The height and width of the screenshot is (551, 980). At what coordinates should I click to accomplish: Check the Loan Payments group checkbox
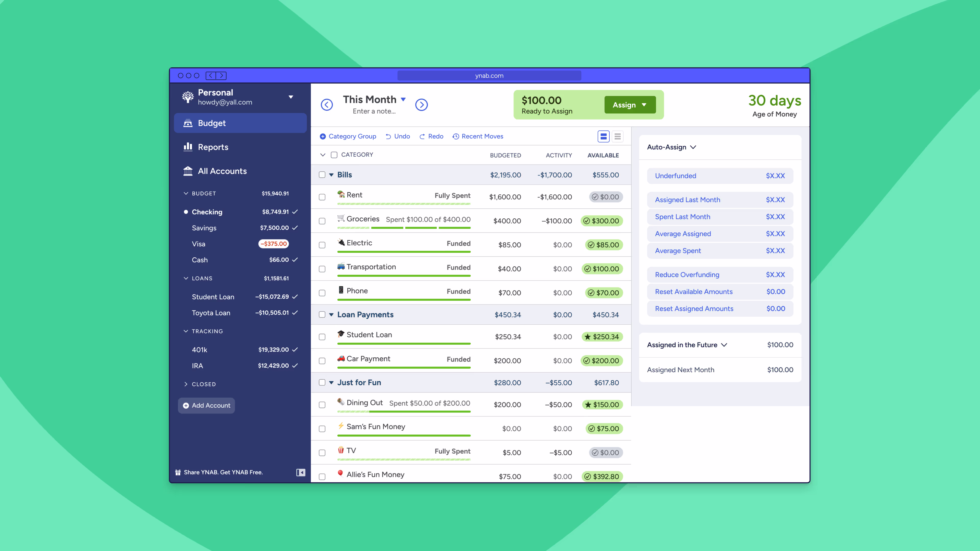(x=322, y=315)
